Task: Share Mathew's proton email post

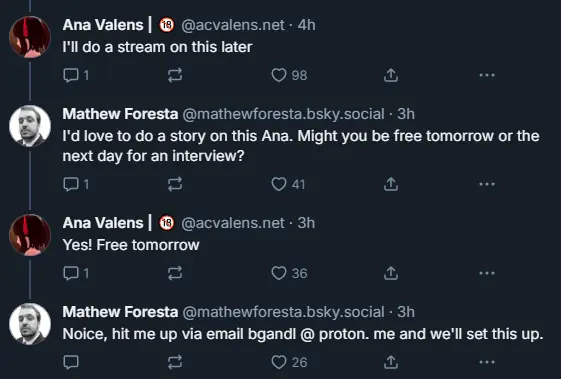Action: coord(391,362)
